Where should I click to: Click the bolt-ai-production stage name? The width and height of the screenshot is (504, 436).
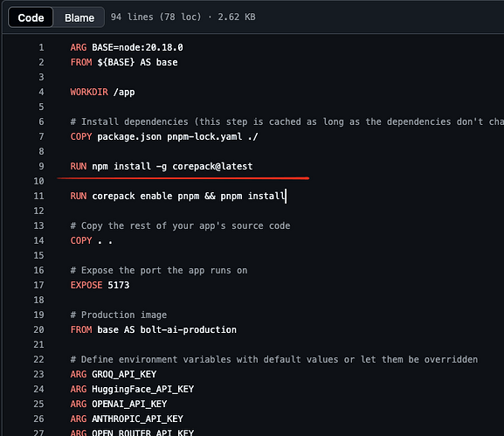pyautogui.click(x=189, y=329)
